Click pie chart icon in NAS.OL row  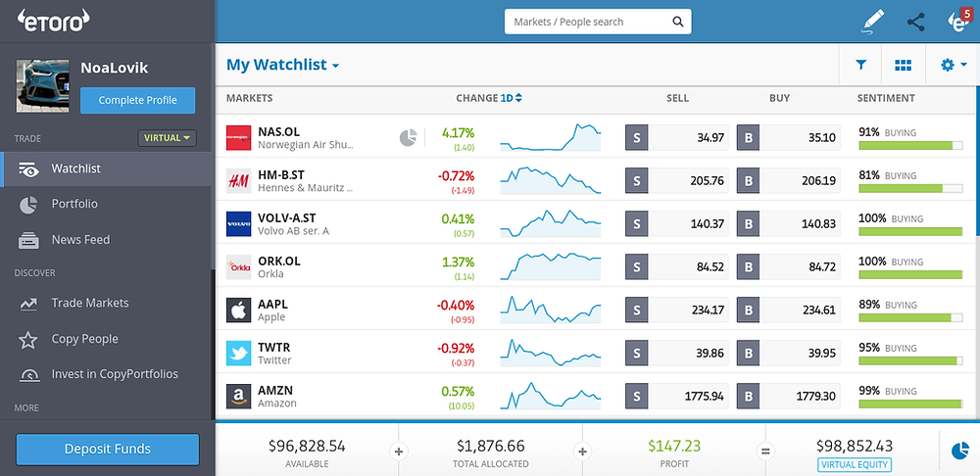coord(408,137)
